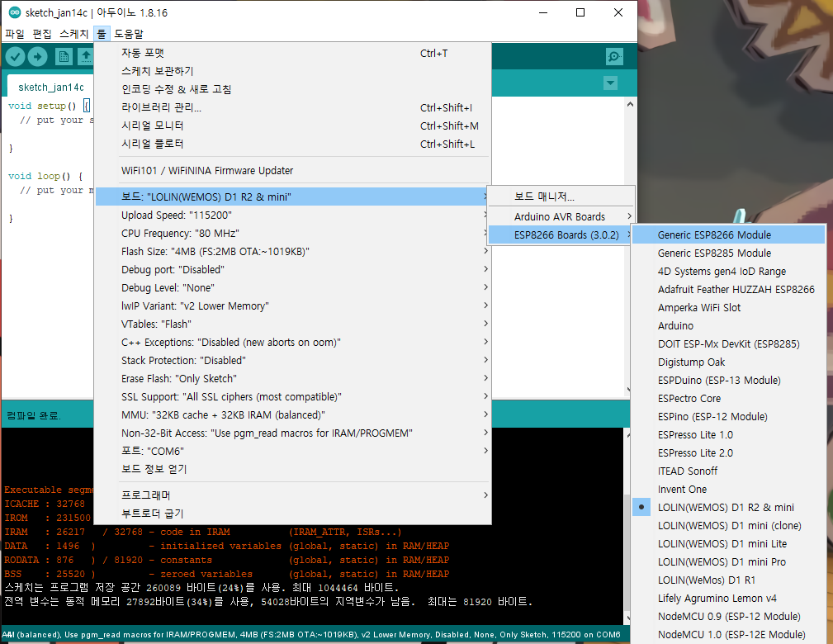Screen dimensions: 833x644
Task: Open the 편집 menu
Action: [x=42, y=34]
